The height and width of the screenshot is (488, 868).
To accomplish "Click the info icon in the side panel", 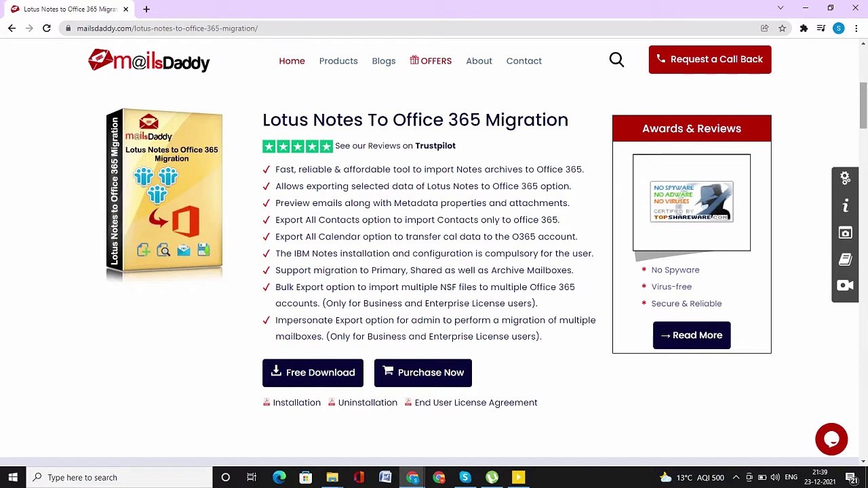I will (845, 205).
